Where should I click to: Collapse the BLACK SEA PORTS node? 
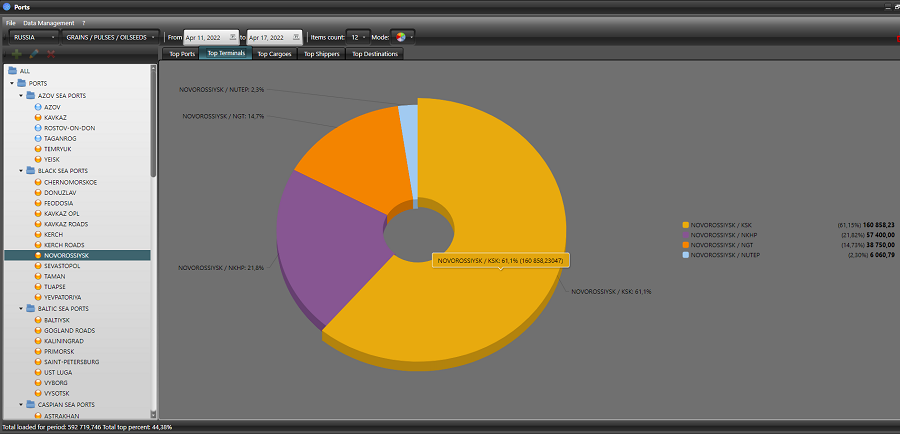[x=21, y=171]
